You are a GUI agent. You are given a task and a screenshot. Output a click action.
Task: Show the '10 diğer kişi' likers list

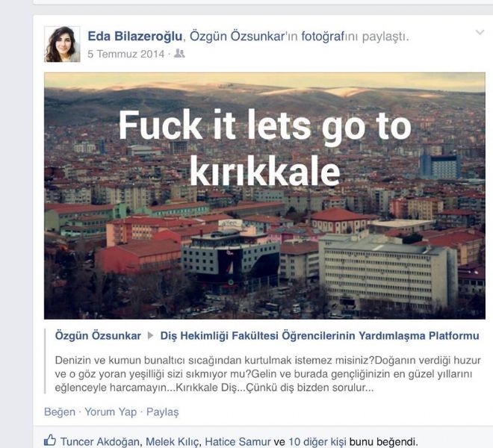(317, 441)
